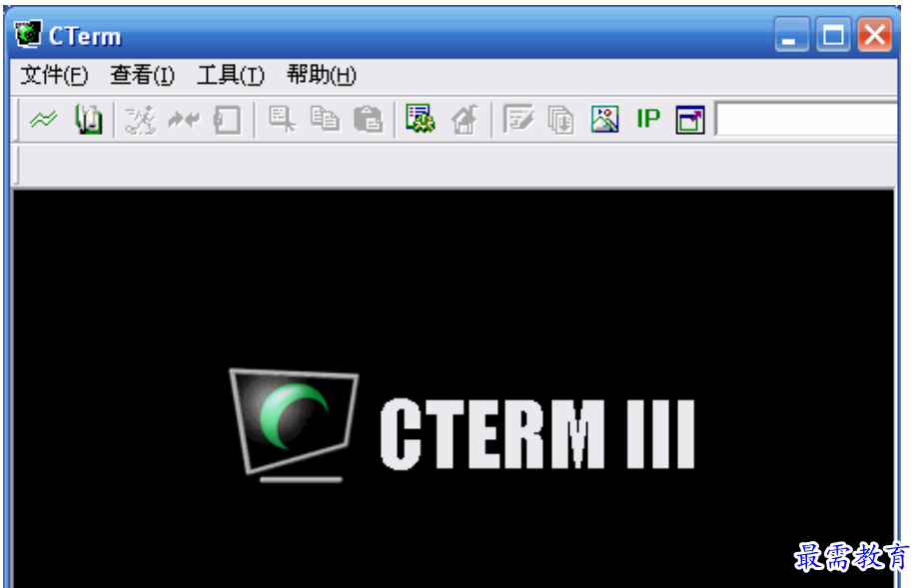Image resolution: width=918 pixels, height=588 pixels.
Task: Click the paste toolbar icon
Action: tap(369, 120)
